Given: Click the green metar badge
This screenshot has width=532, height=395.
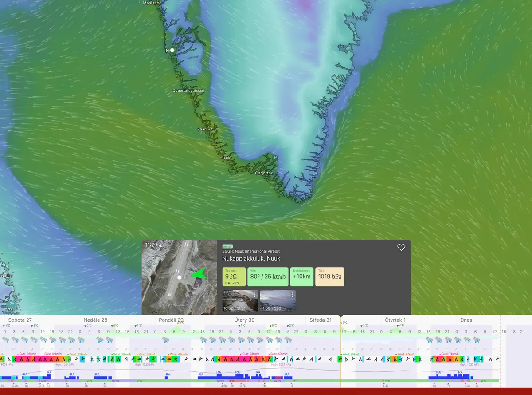Looking at the screenshot, I should coord(227,246).
